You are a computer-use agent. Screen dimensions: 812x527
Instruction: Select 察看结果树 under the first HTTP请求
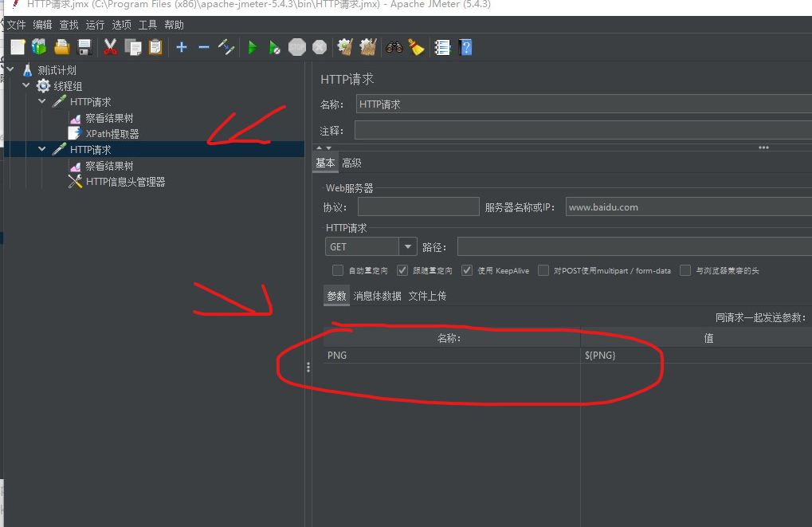(109, 118)
